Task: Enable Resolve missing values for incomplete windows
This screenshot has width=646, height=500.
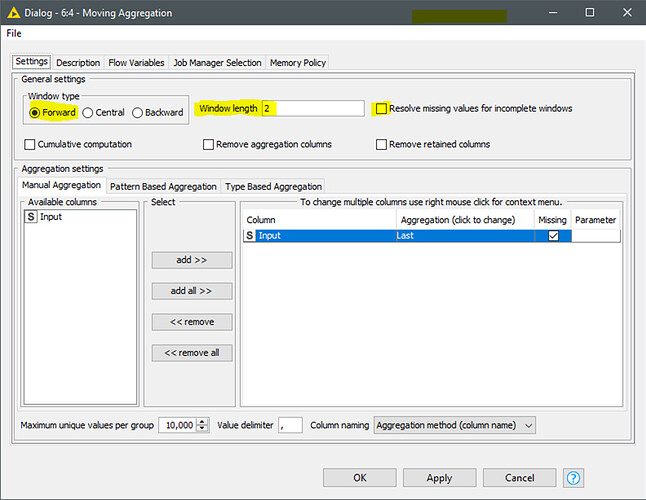Action: click(x=382, y=108)
